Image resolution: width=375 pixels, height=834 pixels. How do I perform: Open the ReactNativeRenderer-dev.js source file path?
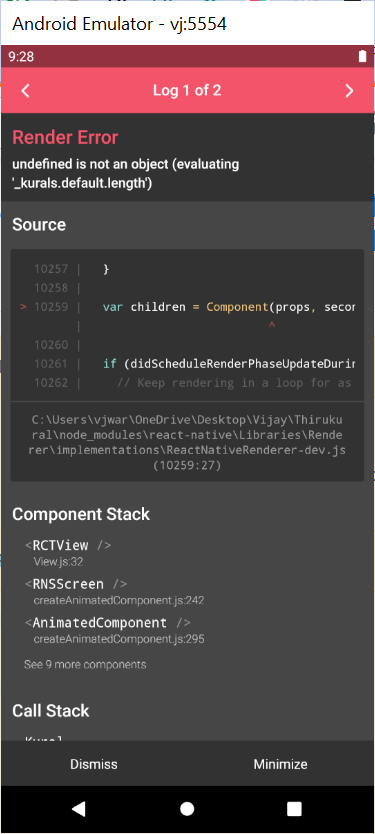[187, 442]
